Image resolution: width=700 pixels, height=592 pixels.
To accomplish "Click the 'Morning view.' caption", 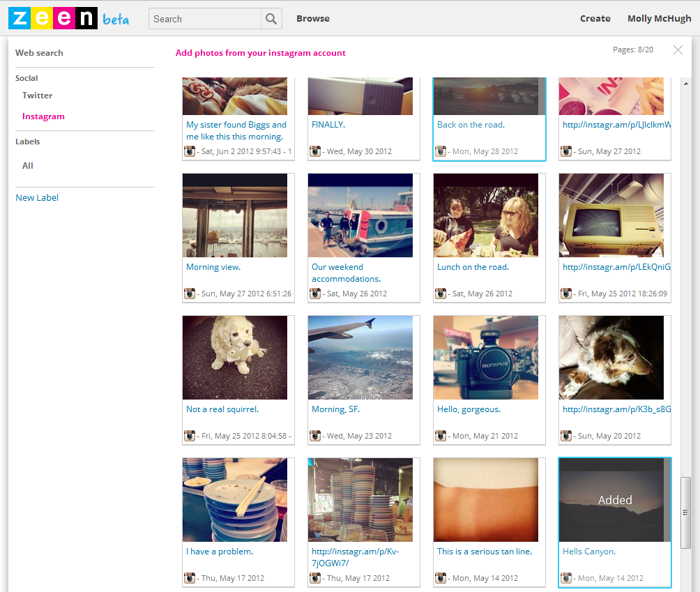I will tap(213, 267).
